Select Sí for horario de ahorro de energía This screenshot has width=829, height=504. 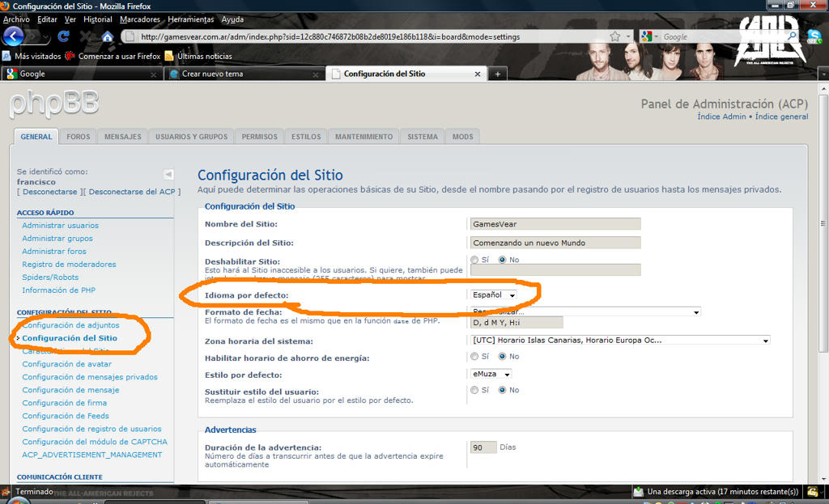pyautogui.click(x=474, y=357)
